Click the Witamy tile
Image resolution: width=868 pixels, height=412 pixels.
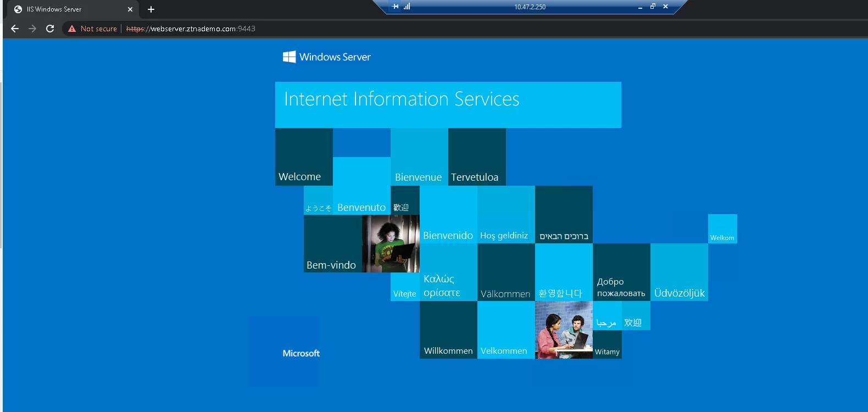(607, 344)
